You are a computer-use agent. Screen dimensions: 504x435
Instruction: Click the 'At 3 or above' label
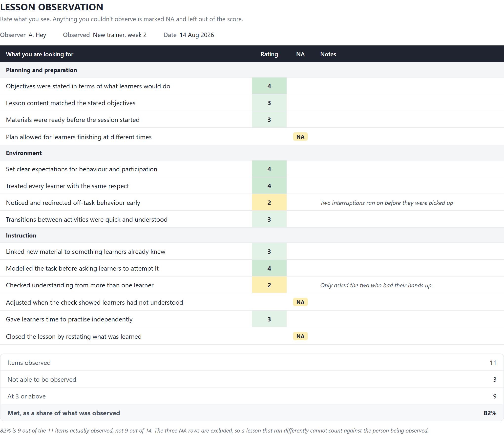click(26, 396)
